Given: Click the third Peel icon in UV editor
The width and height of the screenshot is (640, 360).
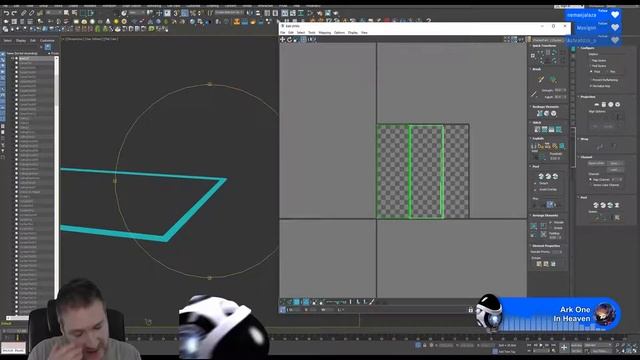Looking at the screenshot, I should (x=555, y=176).
